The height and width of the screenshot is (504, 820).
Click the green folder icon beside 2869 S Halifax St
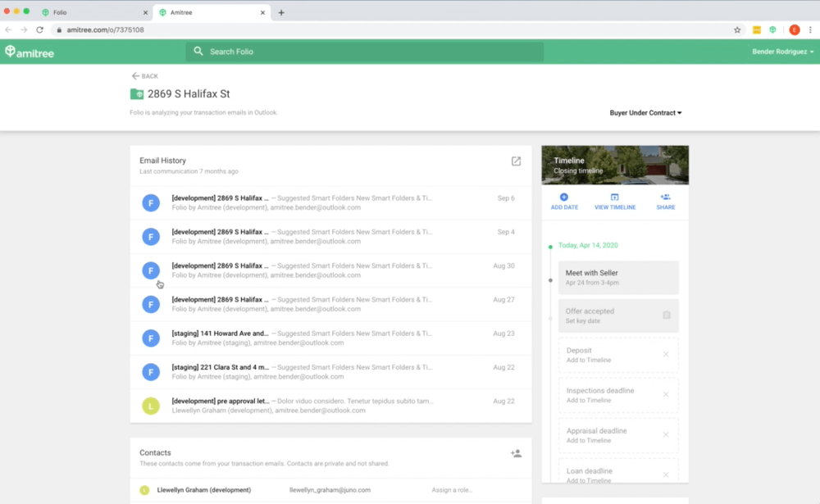click(136, 94)
